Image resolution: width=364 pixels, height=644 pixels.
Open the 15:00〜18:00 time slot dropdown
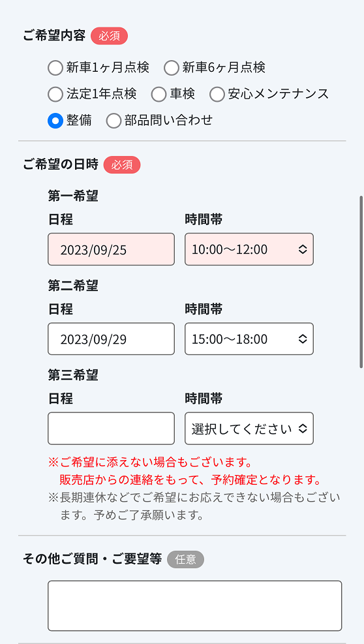[249, 339]
